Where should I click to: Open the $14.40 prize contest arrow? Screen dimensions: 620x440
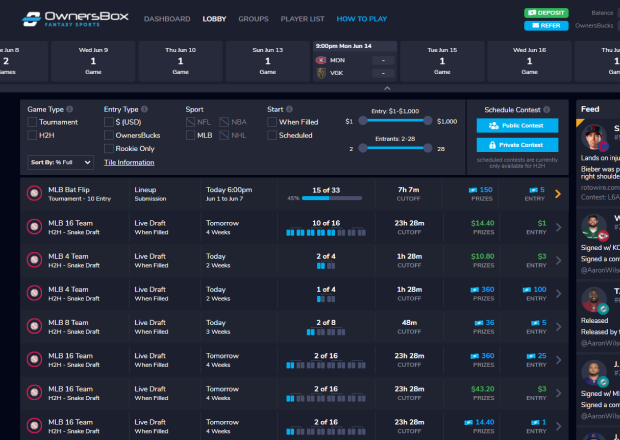[558, 227]
